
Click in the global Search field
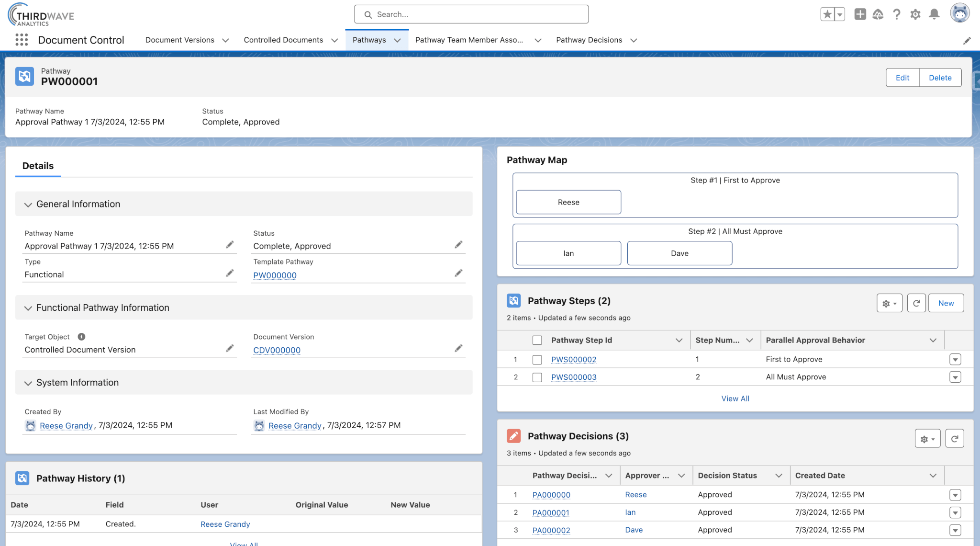click(x=471, y=14)
